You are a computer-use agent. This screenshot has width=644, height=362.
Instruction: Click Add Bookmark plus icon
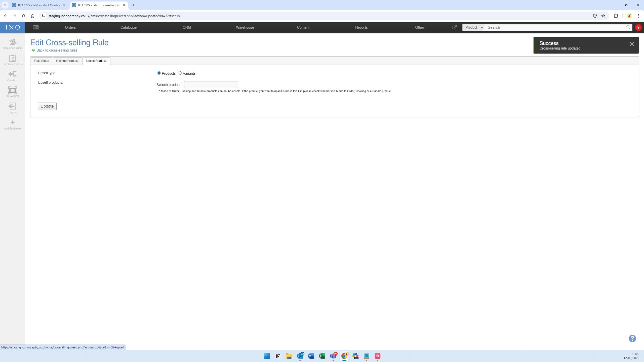coord(12,123)
